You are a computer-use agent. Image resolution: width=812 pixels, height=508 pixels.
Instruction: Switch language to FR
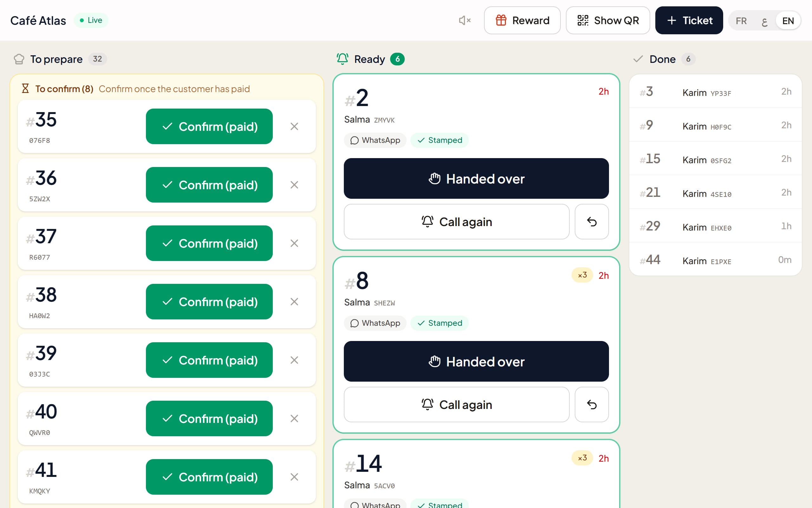click(741, 21)
